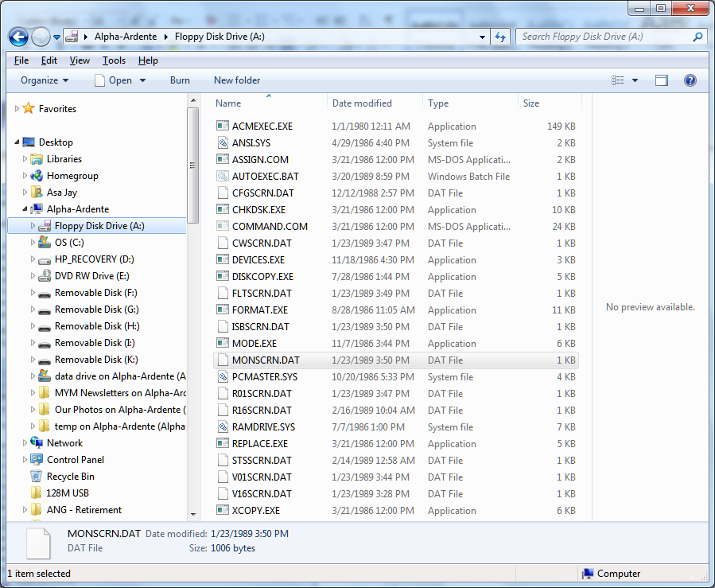715x588 pixels.
Task: Select RAMDRIVE.SYS file icon
Action: pyautogui.click(x=223, y=427)
